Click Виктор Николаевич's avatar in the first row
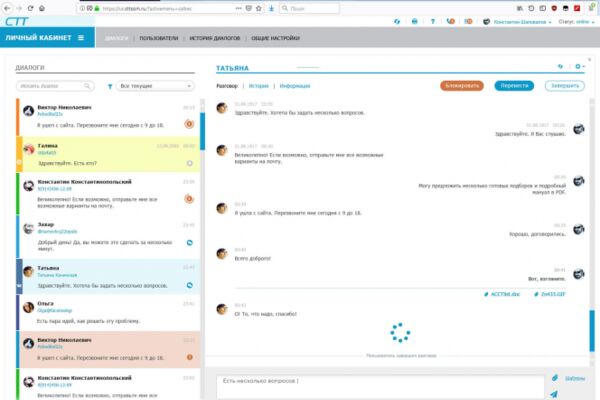600x400 pixels. coord(28,111)
